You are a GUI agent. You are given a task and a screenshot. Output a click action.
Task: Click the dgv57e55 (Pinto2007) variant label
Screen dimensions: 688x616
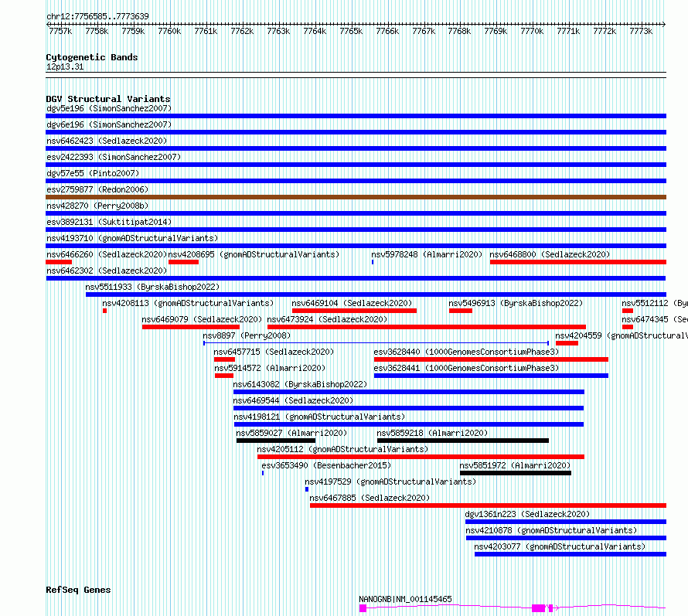coord(93,173)
